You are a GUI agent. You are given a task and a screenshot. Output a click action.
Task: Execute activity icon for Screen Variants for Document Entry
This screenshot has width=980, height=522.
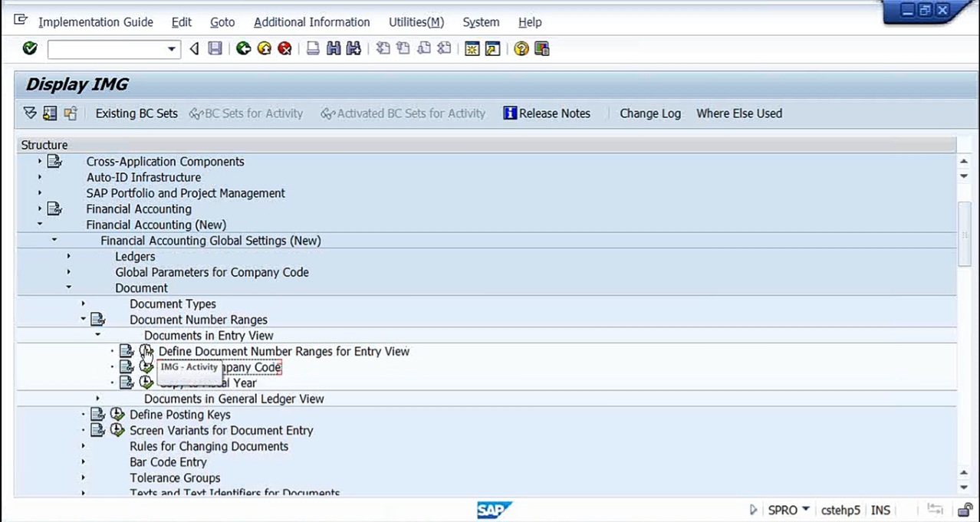coord(117,431)
